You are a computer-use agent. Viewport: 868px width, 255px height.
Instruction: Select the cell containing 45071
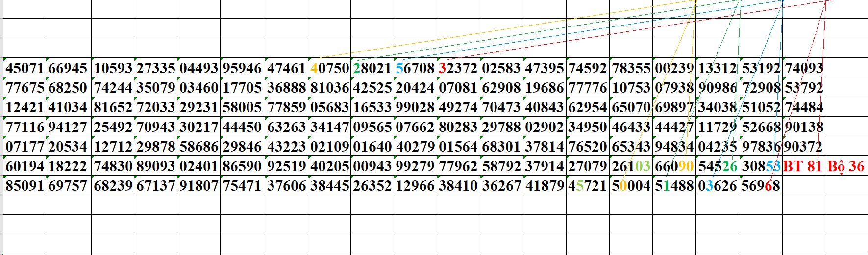pyautogui.click(x=25, y=68)
